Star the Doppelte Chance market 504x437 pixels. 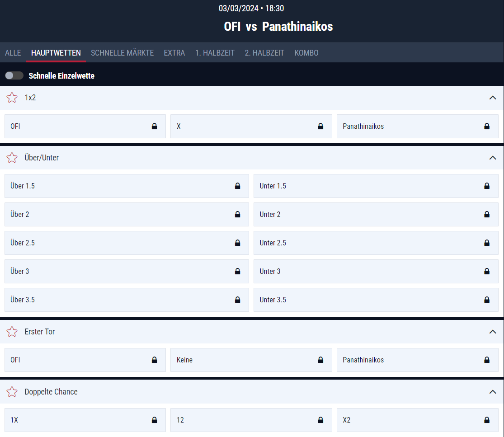pos(12,392)
